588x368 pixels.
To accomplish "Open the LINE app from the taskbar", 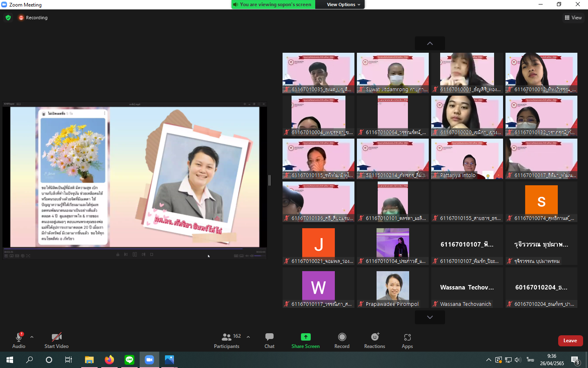I will point(129,360).
